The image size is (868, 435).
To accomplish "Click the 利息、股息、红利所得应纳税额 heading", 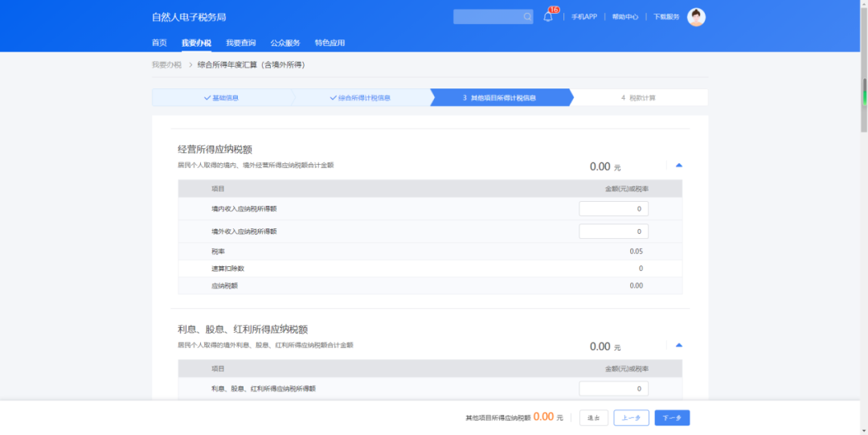I will point(243,329).
